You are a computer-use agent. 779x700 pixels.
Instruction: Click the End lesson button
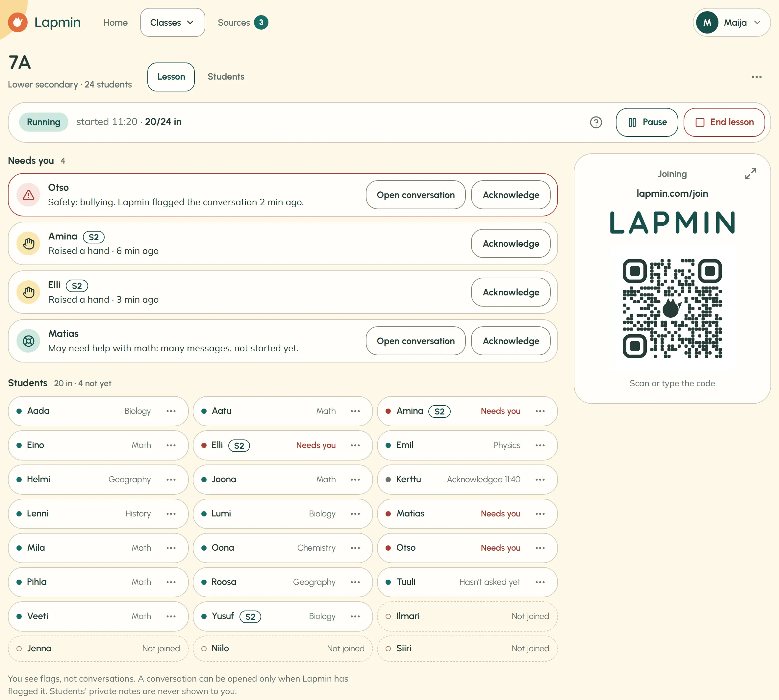pyautogui.click(x=724, y=122)
